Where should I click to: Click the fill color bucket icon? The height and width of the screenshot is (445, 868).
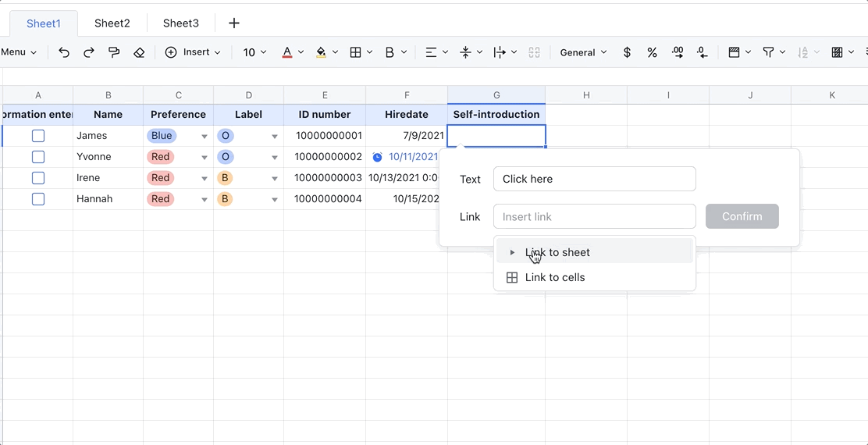click(x=321, y=52)
